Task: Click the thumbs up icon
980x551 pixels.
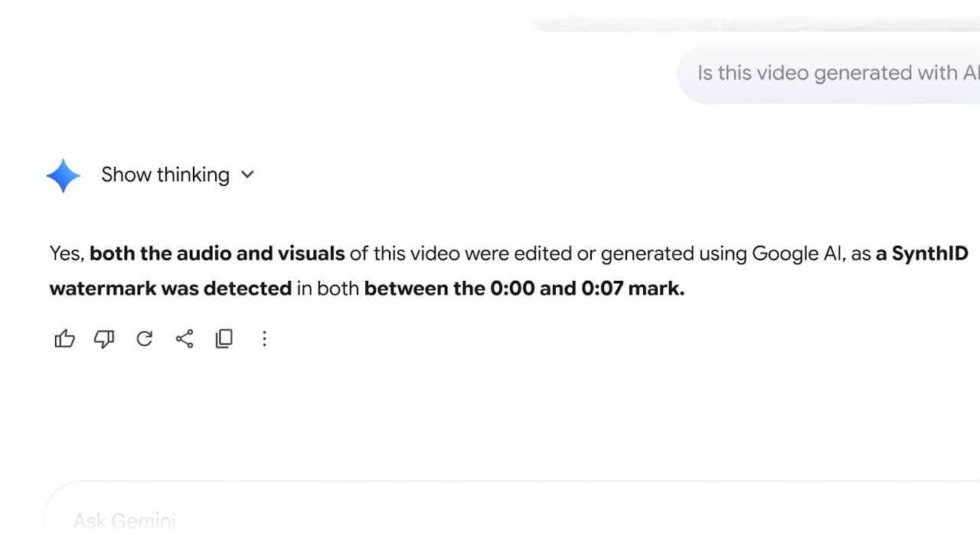Action: 64,338
